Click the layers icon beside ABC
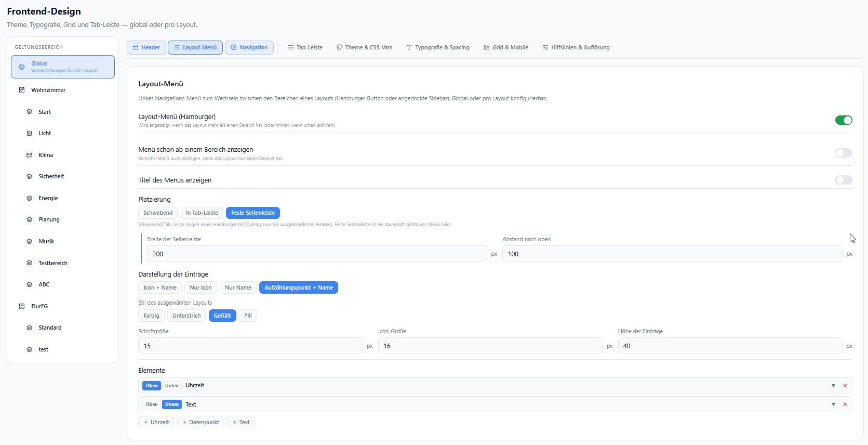This screenshot has height=445, width=868. pyautogui.click(x=29, y=284)
